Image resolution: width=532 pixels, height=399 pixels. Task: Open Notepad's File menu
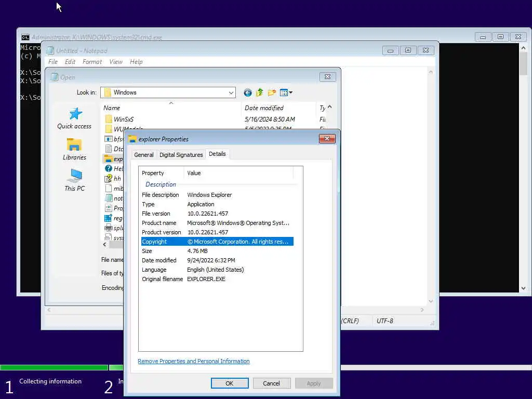[53, 62]
